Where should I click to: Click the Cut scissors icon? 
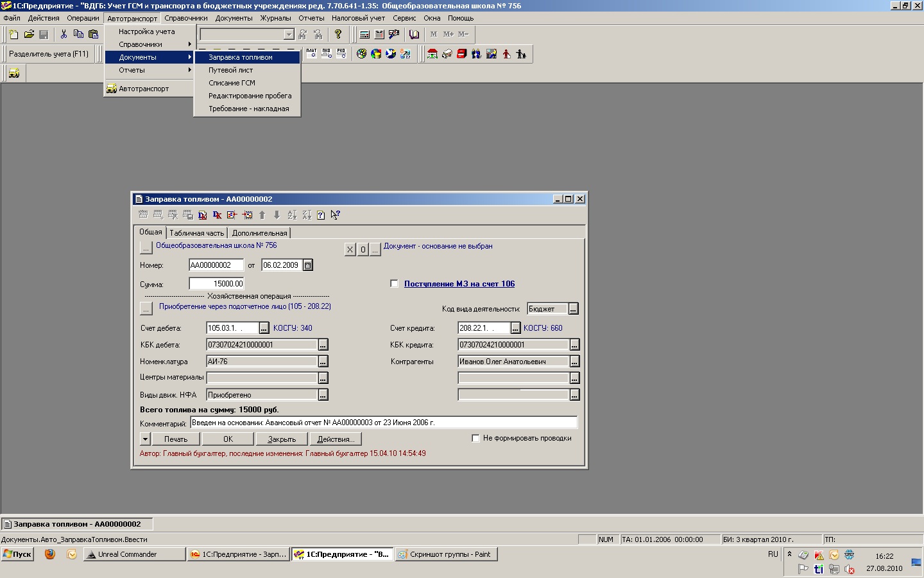[x=64, y=34]
